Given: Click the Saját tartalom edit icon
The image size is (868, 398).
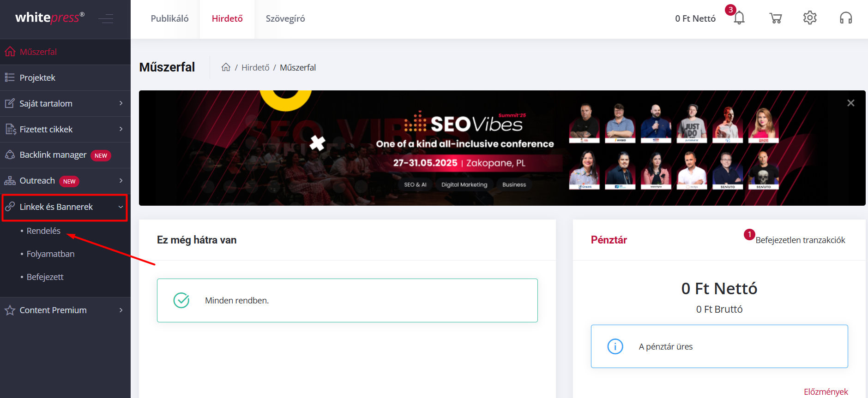Looking at the screenshot, I should pyautogui.click(x=10, y=103).
